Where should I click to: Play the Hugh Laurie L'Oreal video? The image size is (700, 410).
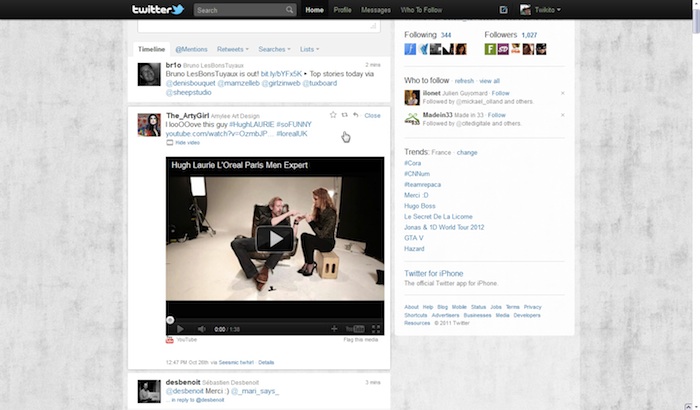274,238
